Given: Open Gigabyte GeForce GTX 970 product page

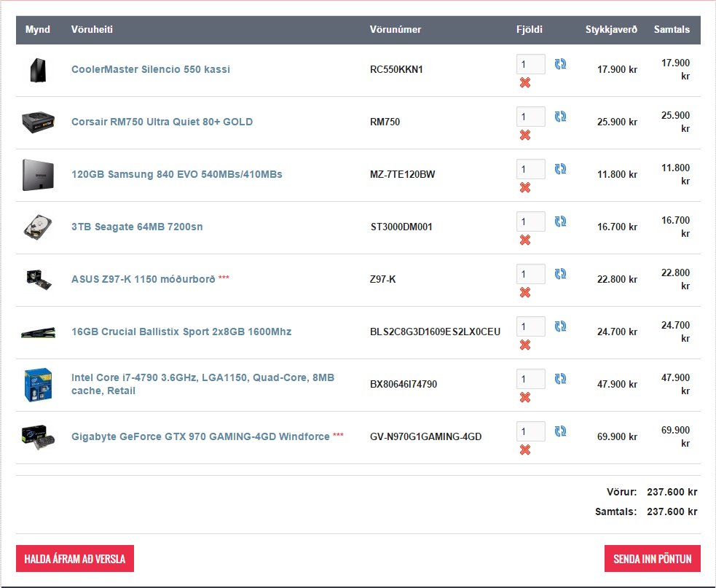Looking at the screenshot, I should 200,436.
